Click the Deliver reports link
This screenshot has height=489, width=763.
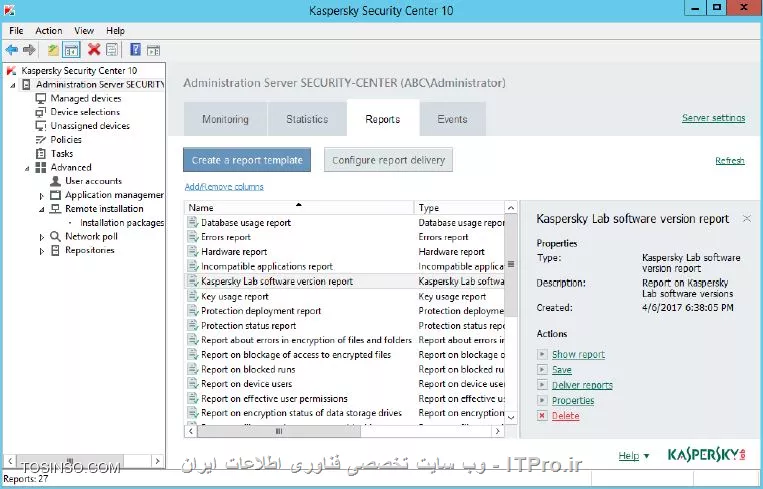click(582, 385)
